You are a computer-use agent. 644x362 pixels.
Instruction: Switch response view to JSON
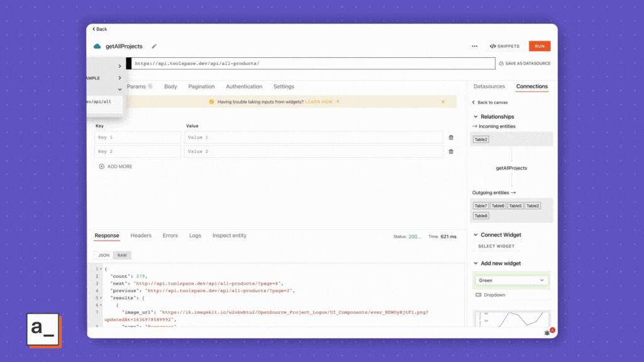[x=103, y=255]
